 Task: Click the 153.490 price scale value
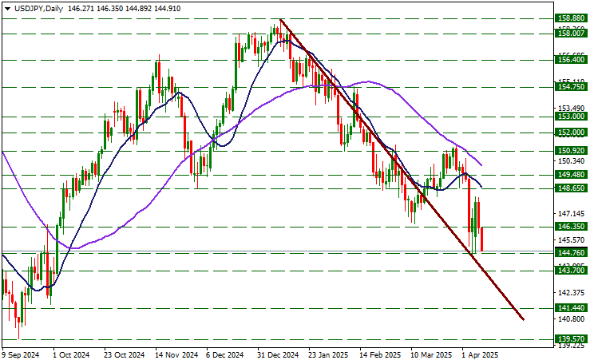572,109
